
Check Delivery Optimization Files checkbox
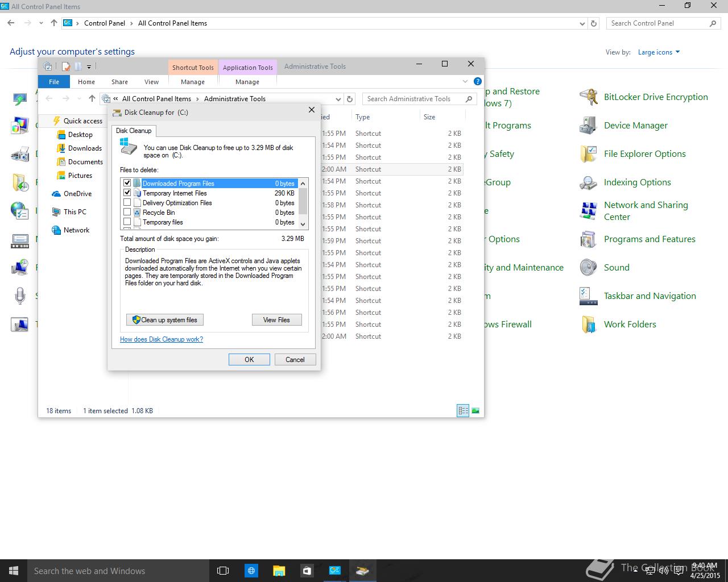click(127, 202)
